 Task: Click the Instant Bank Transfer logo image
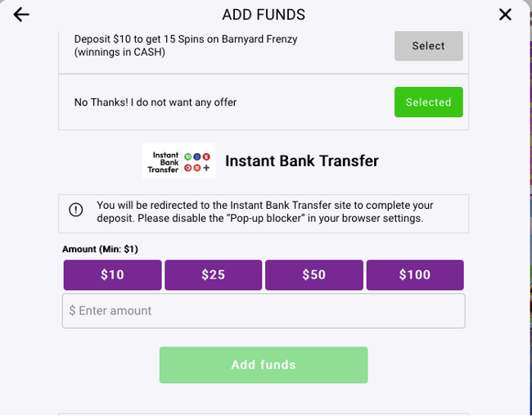[x=178, y=161]
